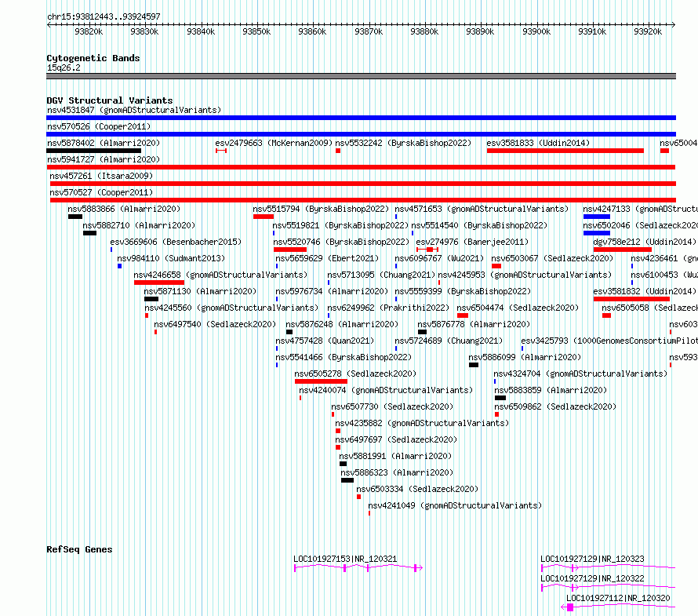Click nsv5515794 (ByrskaBishop2022) label
The height and width of the screenshot is (616, 698).
click(x=321, y=209)
